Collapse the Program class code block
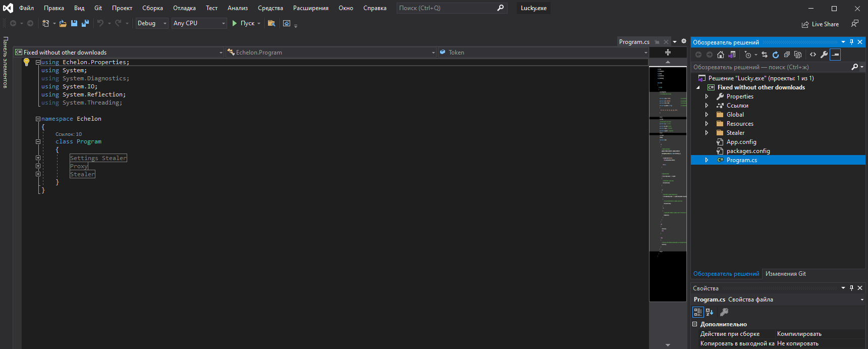 click(38, 142)
